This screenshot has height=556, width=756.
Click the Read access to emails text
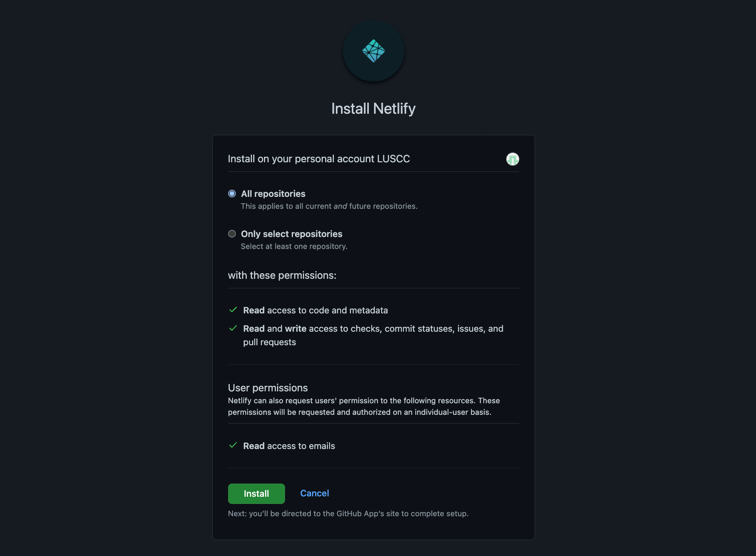point(289,446)
